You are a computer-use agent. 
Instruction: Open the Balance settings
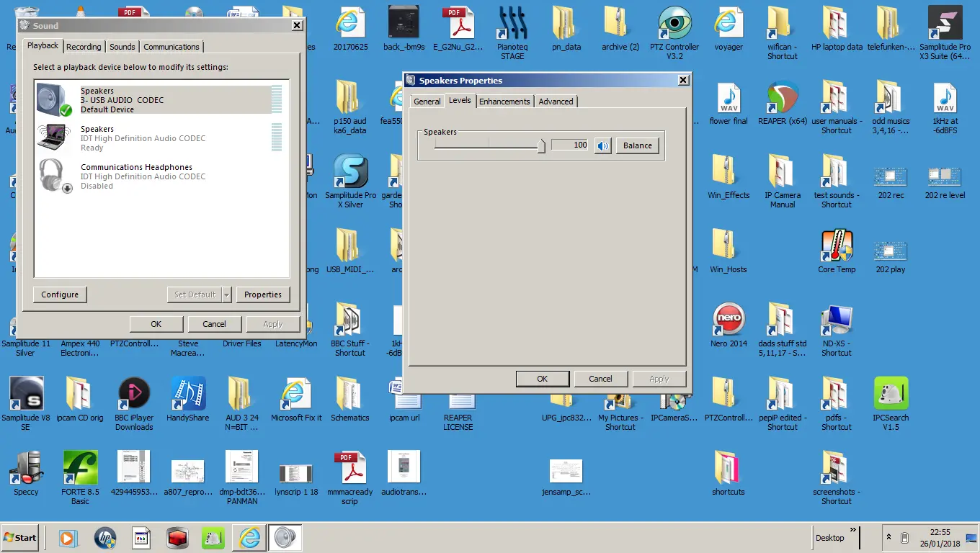pyautogui.click(x=637, y=145)
